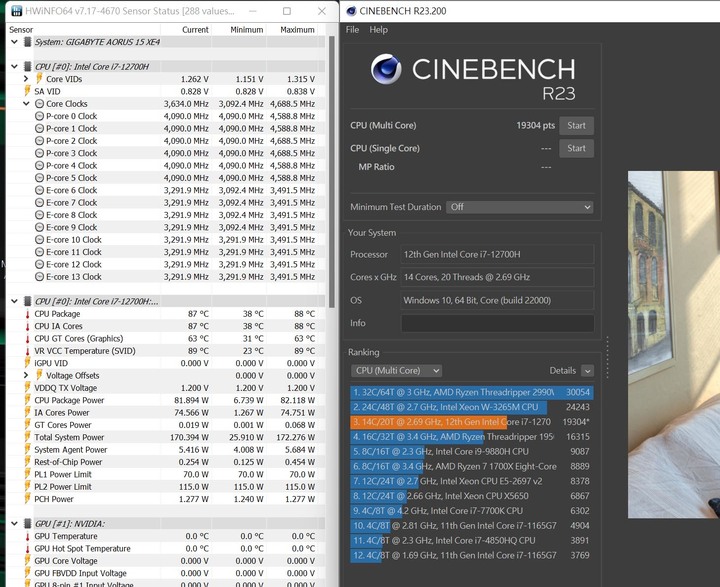Click the chip icon next to GPU [#1]: NVIDIA

point(27,523)
